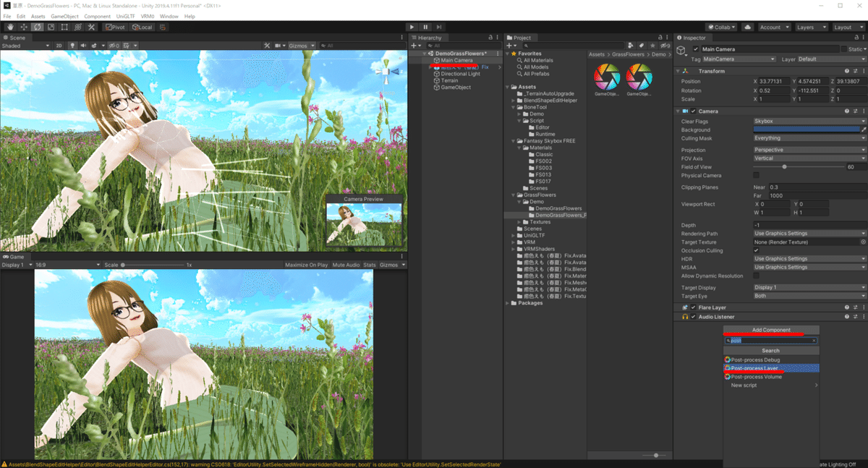Open the VRM0 menu
This screenshot has height=468, width=868.
(148, 16)
